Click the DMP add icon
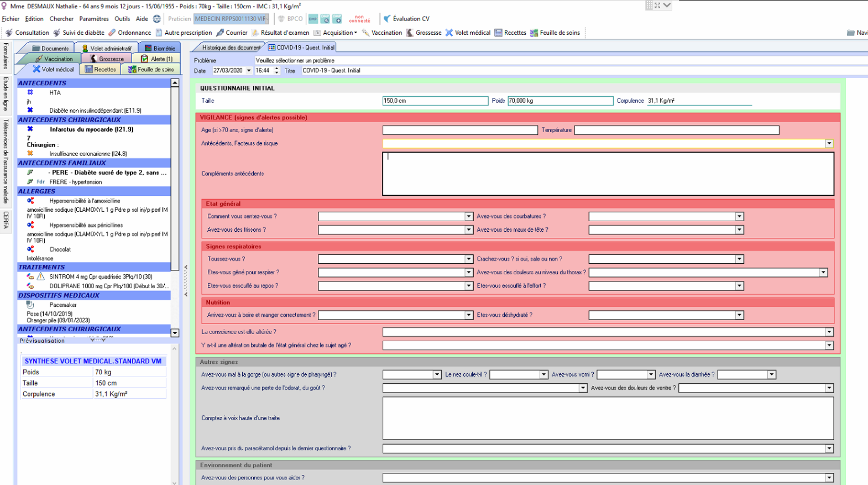Screen dimensions: 868x485 point(337,19)
